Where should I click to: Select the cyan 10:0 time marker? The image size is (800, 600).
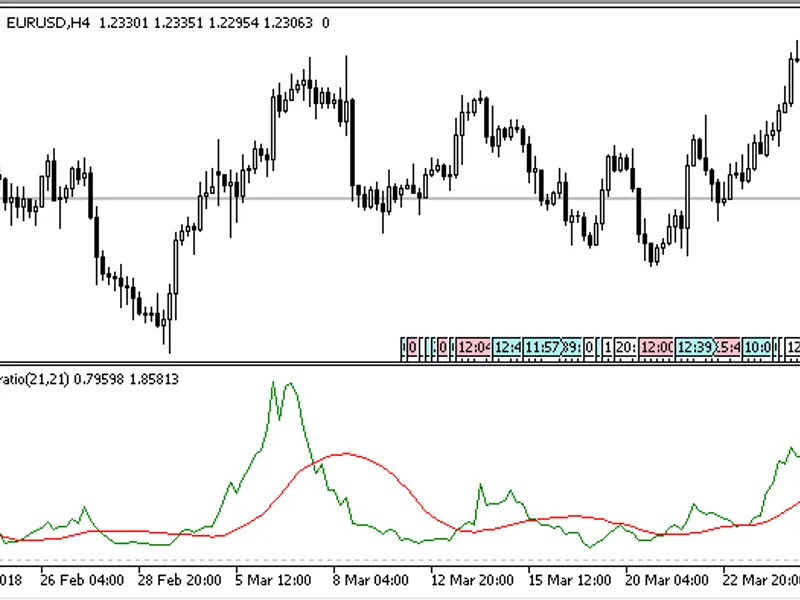[x=757, y=347]
